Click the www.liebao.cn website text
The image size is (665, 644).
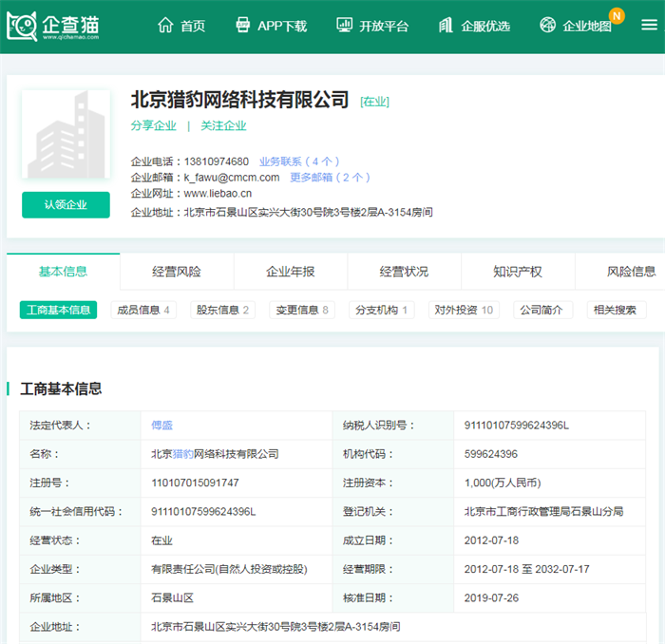tap(218, 194)
